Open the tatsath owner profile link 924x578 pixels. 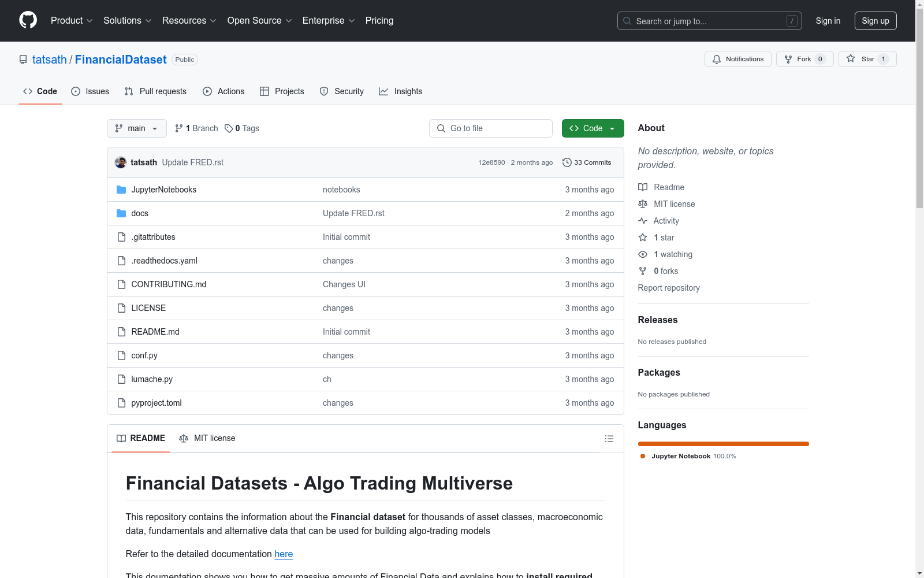[x=50, y=60]
